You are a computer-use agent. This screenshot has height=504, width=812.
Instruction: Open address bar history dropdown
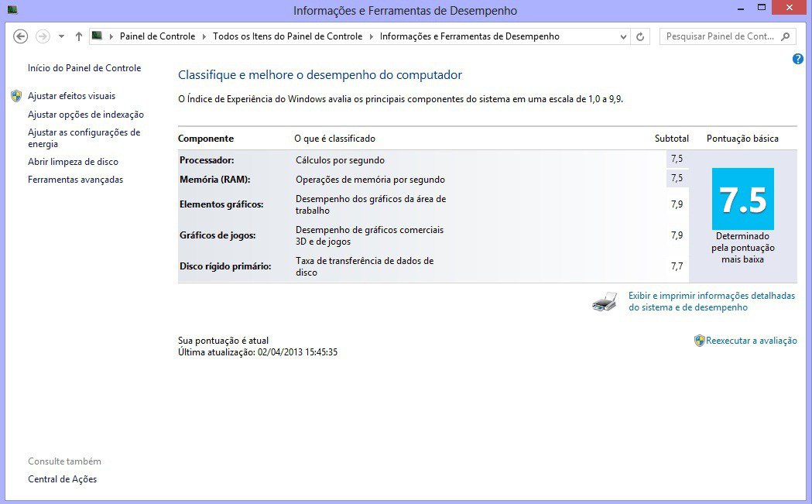click(623, 37)
